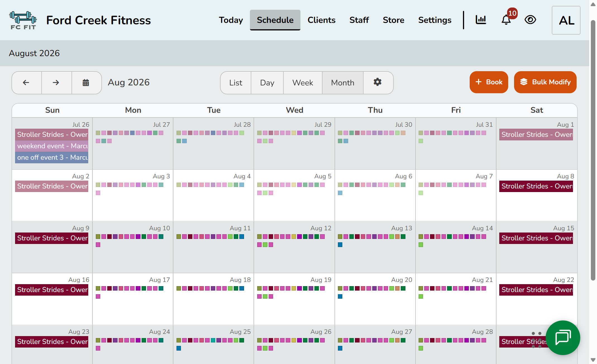597x364 pixels.
Task: Switch to Week view
Action: click(303, 83)
